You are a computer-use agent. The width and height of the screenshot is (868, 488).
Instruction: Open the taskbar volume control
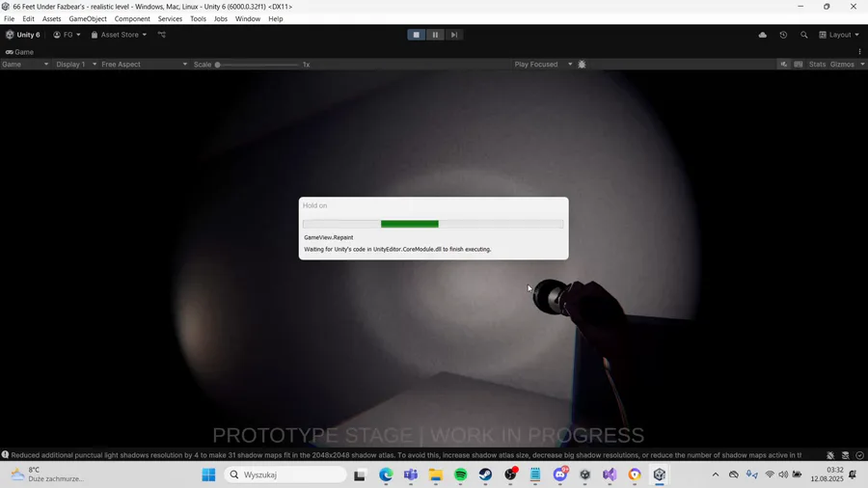[783, 474]
